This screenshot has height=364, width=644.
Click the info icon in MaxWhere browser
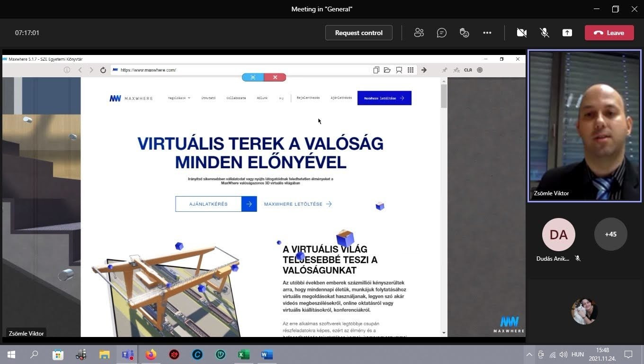click(x=67, y=70)
